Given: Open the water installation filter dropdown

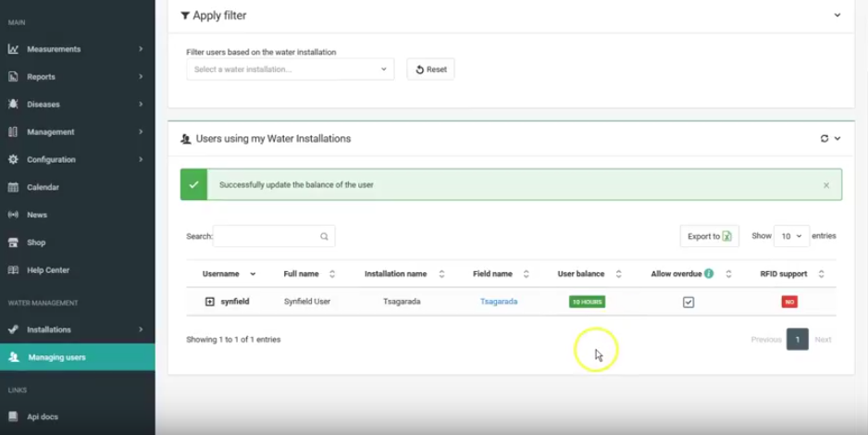Looking at the screenshot, I should point(290,69).
